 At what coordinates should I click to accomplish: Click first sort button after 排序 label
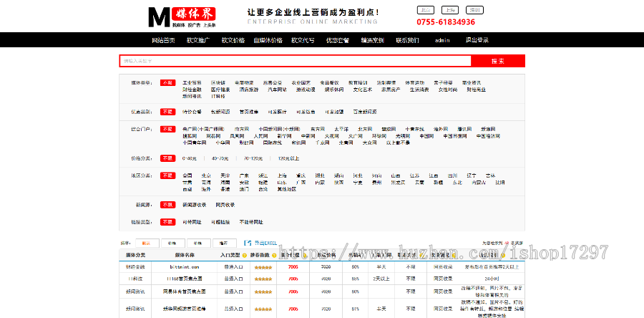coord(146,243)
